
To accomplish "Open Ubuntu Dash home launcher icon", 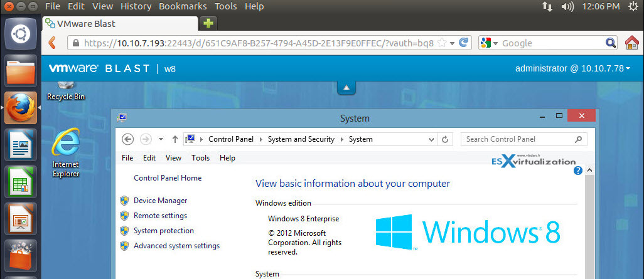I will coord(21,34).
